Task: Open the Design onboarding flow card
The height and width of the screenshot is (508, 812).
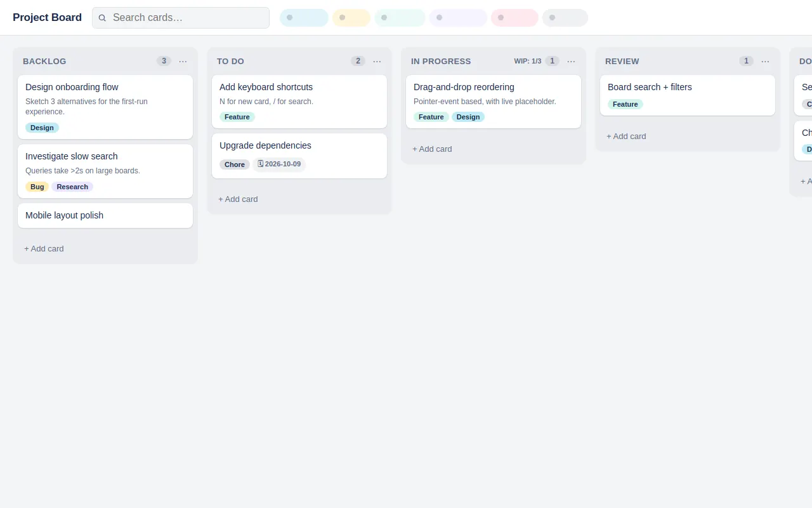Action: coord(105,107)
